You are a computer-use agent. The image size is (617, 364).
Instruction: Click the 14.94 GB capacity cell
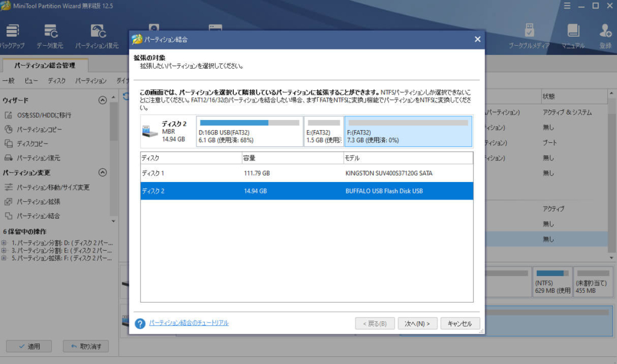coord(255,191)
